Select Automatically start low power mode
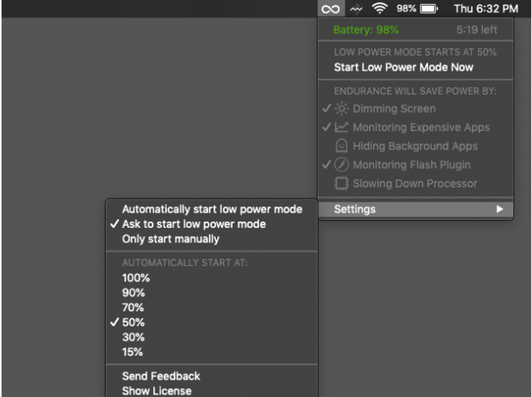 coord(212,209)
